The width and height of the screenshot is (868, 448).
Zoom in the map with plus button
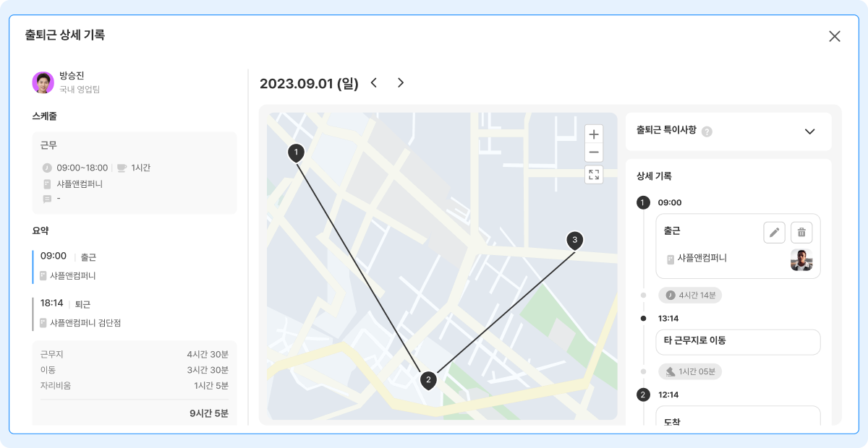pyautogui.click(x=594, y=134)
